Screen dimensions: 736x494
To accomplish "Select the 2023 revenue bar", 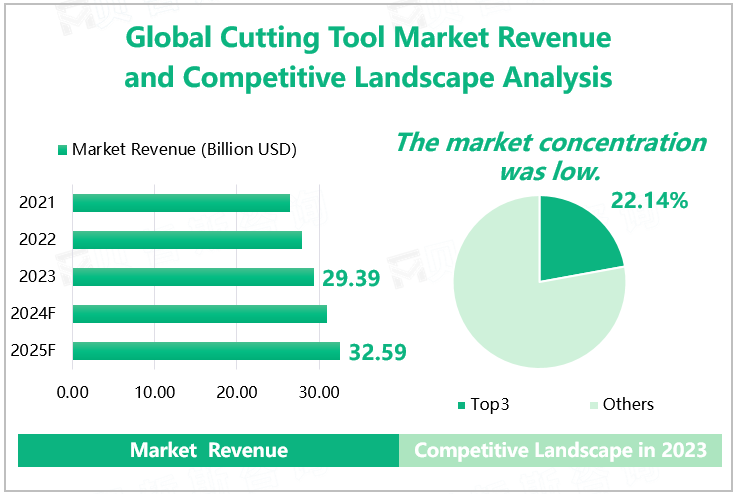I will coord(193,277).
